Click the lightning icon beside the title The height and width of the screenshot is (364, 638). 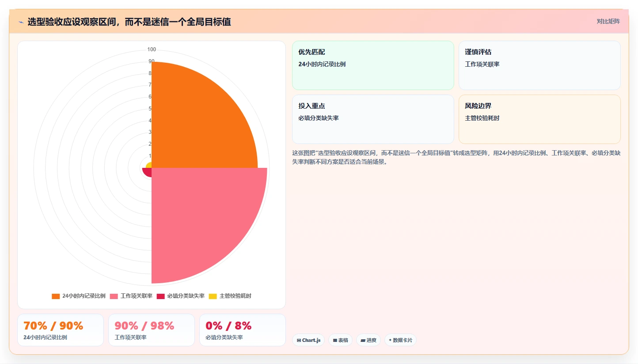coord(21,22)
